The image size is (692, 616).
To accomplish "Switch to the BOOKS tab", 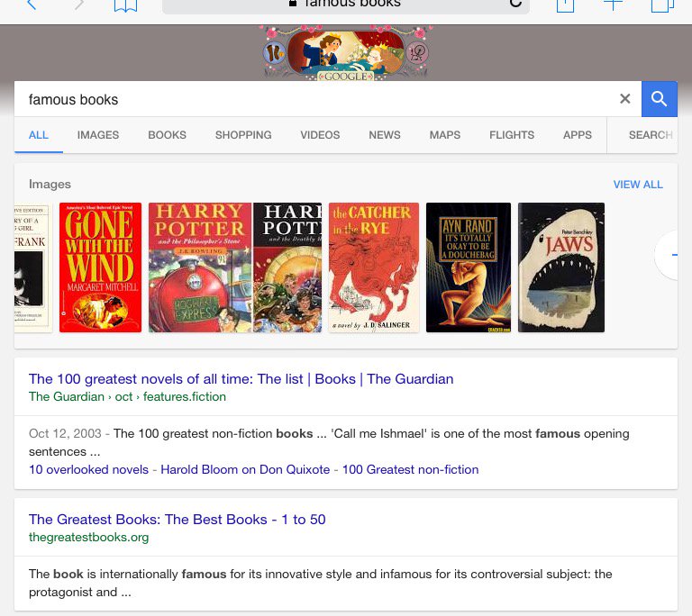I will (x=168, y=135).
